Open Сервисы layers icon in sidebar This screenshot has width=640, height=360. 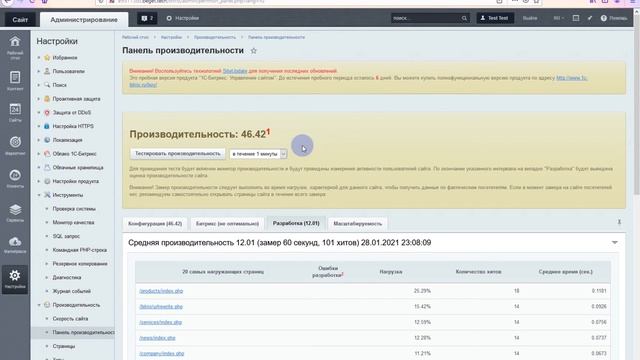click(15, 210)
